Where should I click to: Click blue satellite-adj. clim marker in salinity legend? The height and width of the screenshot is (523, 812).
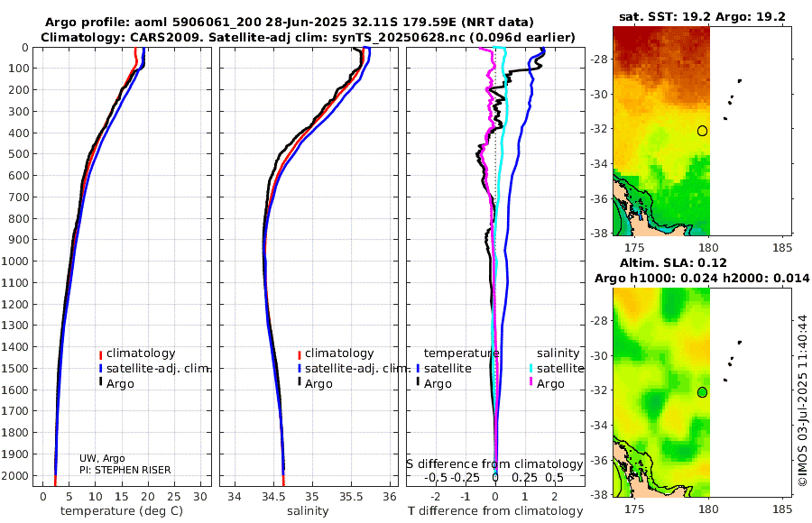300,369
